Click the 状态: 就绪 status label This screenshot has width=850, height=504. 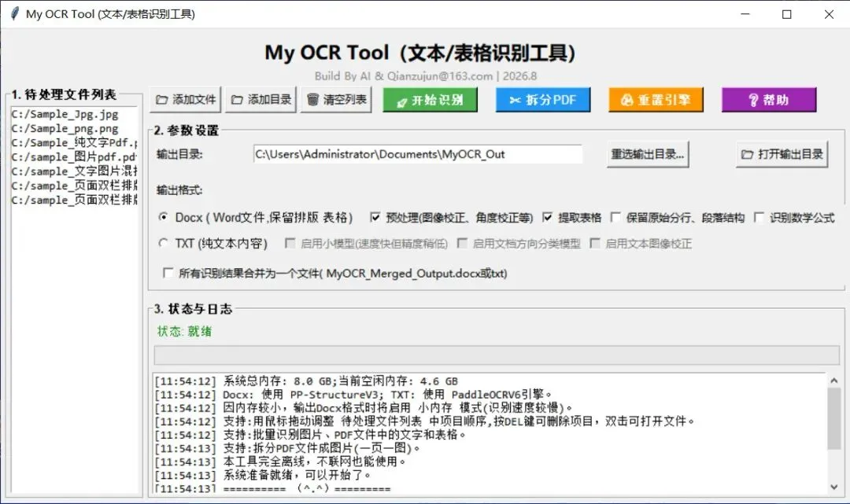pyautogui.click(x=184, y=331)
